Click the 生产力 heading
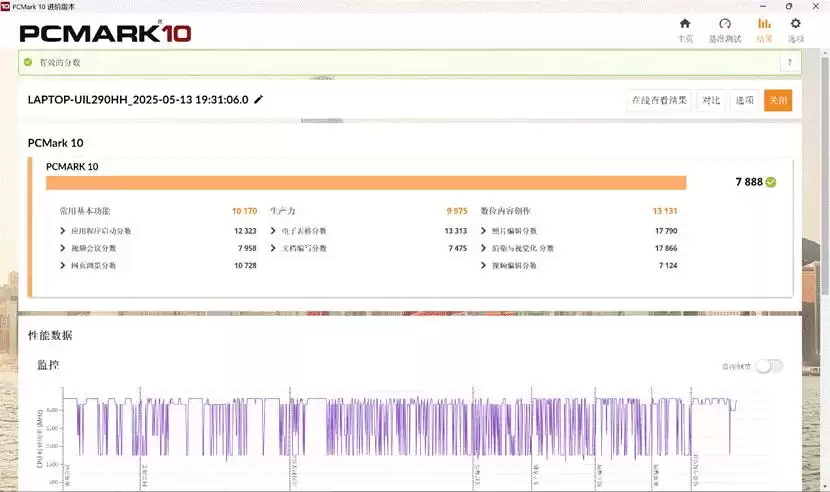830x492 pixels. 283,211
